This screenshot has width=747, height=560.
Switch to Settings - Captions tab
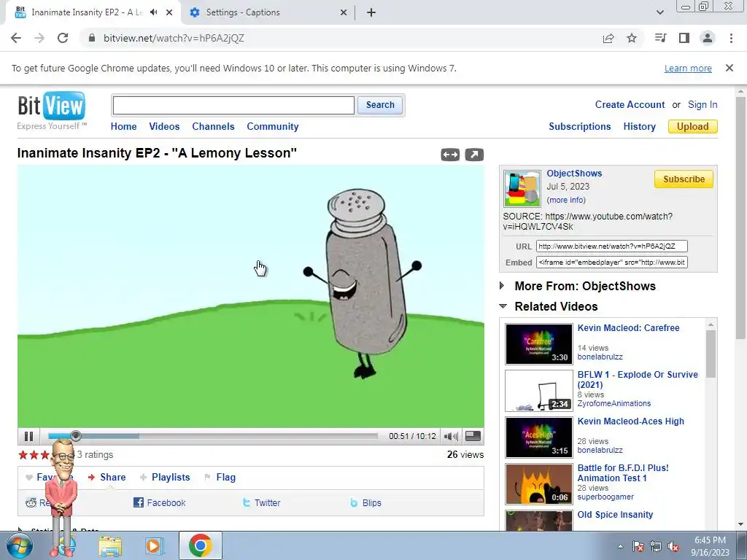(x=268, y=12)
